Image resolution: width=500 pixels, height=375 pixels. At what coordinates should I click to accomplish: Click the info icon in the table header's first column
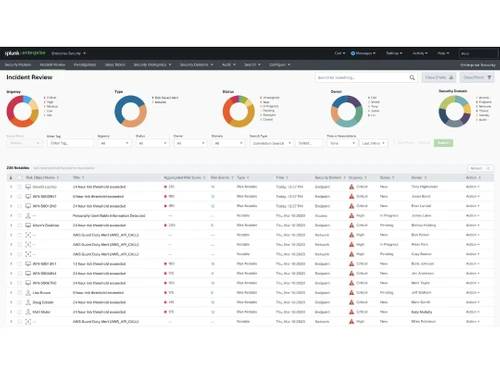(11, 178)
